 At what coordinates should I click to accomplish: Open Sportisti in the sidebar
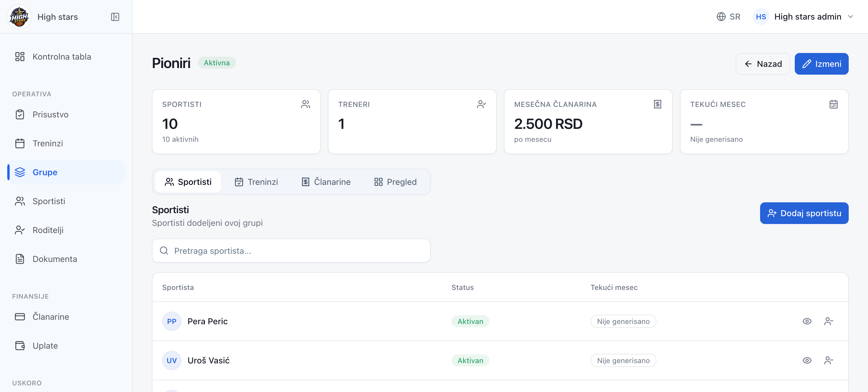[66, 201]
